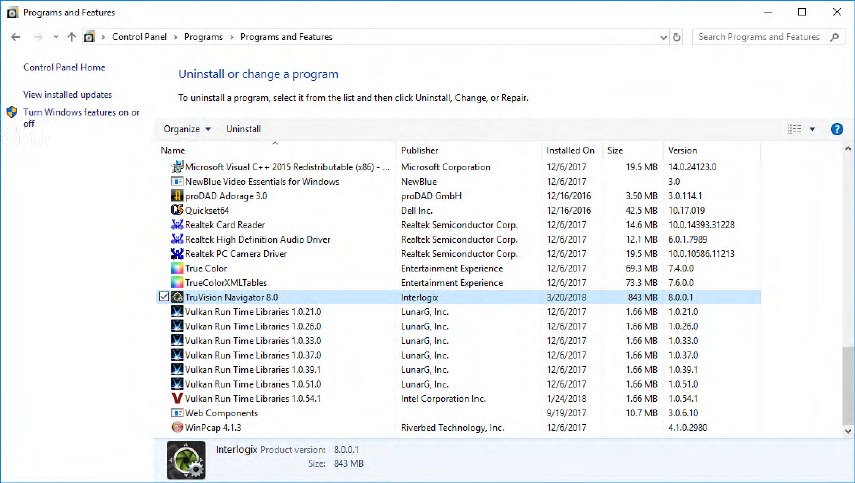Click the refresh button beside the address bar
This screenshot has width=855, height=483.
pos(677,37)
